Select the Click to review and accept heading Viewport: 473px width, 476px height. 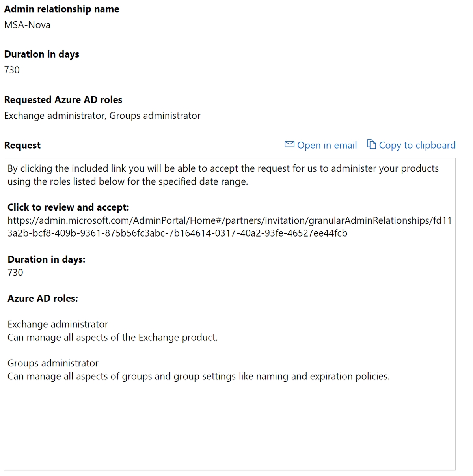[67, 207]
